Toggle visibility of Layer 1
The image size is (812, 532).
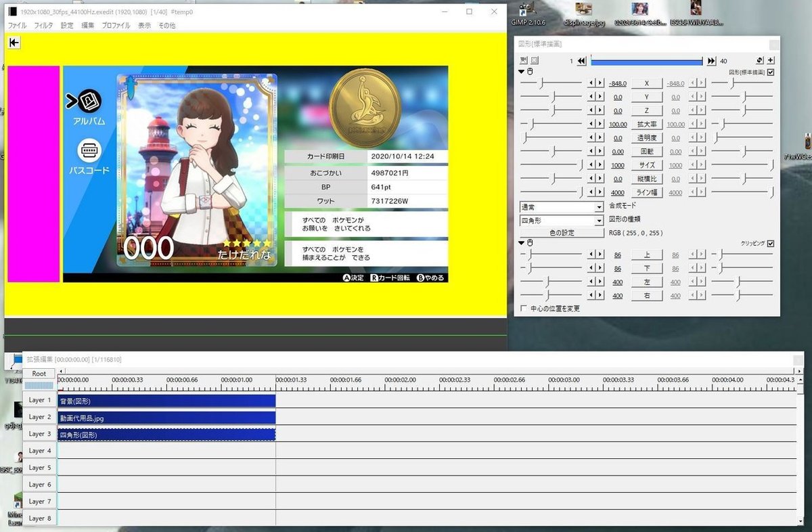40,400
